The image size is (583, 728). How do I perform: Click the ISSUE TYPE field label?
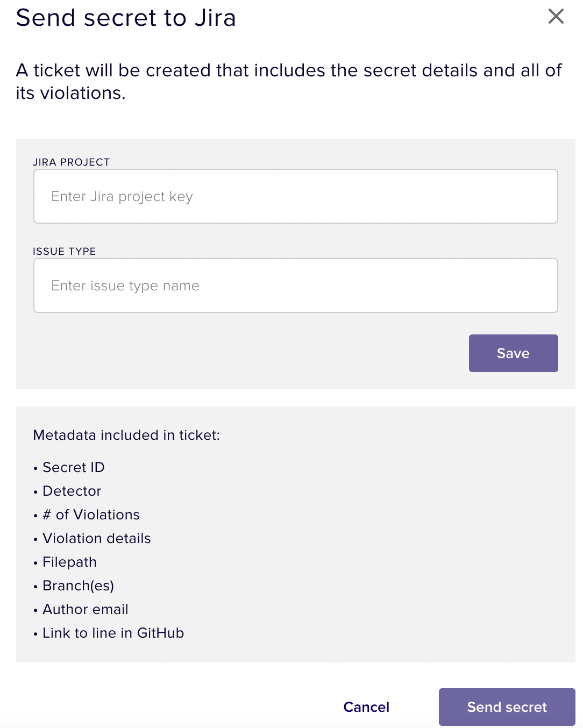point(65,252)
